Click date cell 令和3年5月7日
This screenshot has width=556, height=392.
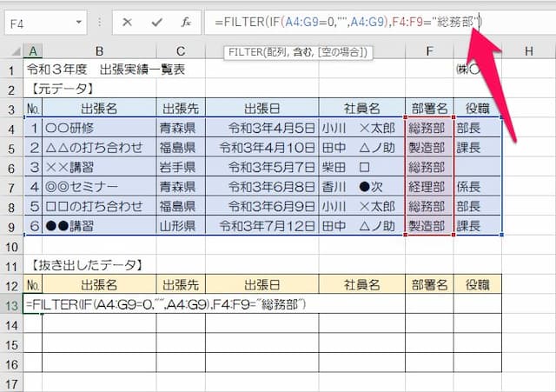tap(262, 167)
